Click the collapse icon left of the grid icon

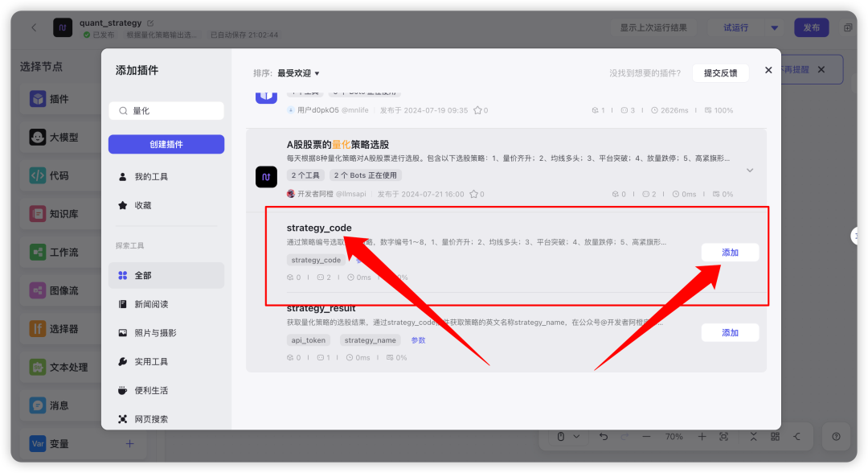pos(753,437)
